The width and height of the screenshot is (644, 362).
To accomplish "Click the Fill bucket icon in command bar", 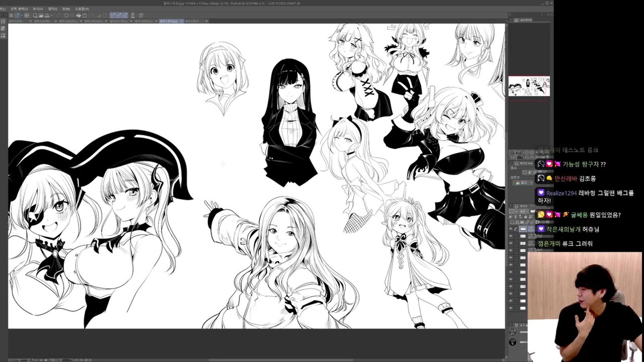I will point(78,15).
